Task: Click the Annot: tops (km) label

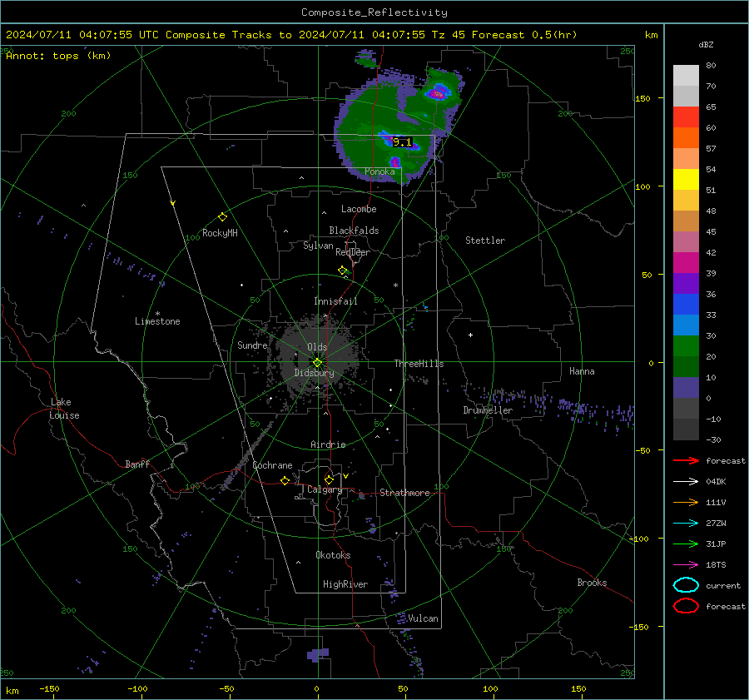Action: (x=58, y=56)
